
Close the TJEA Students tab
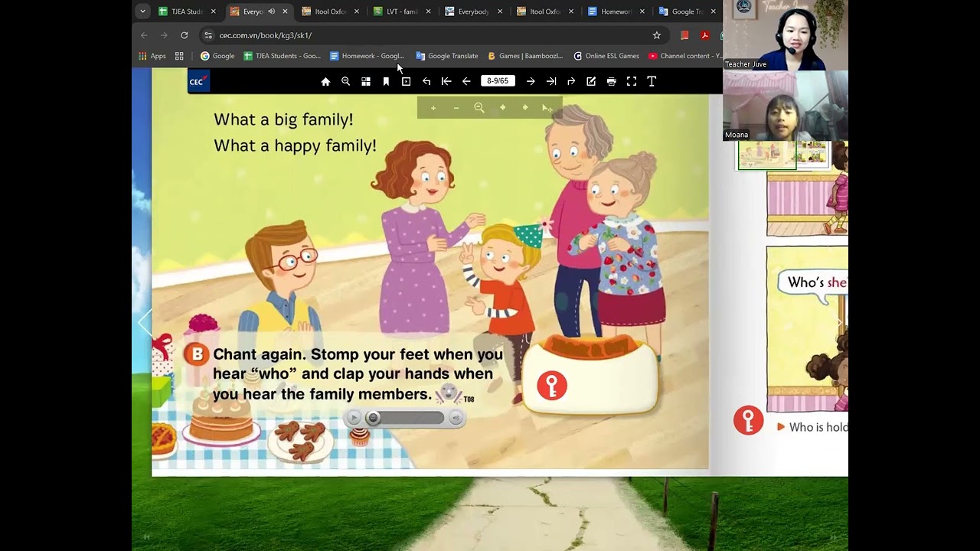(x=213, y=11)
